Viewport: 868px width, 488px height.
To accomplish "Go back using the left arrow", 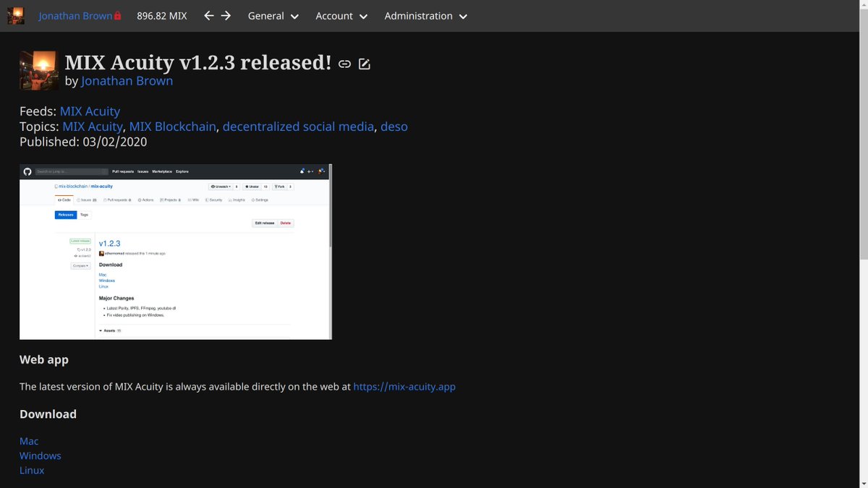I will coord(209,16).
